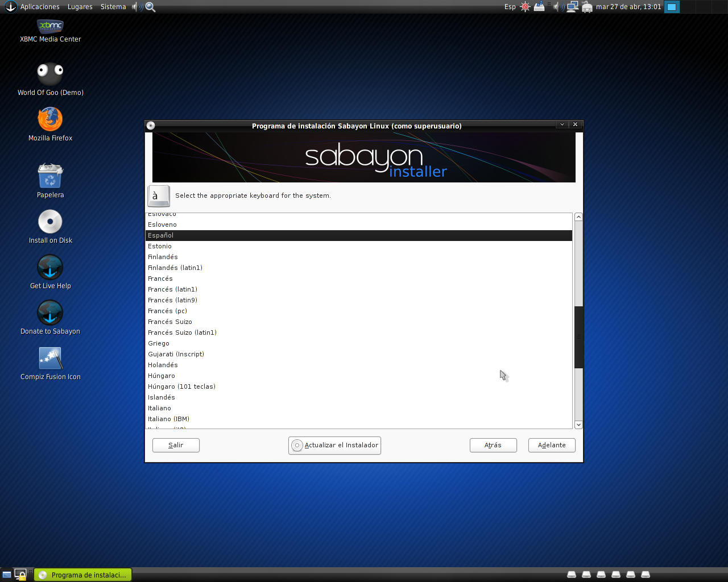Click Atrás button
The height and width of the screenshot is (582, 728).
[493, 445]
